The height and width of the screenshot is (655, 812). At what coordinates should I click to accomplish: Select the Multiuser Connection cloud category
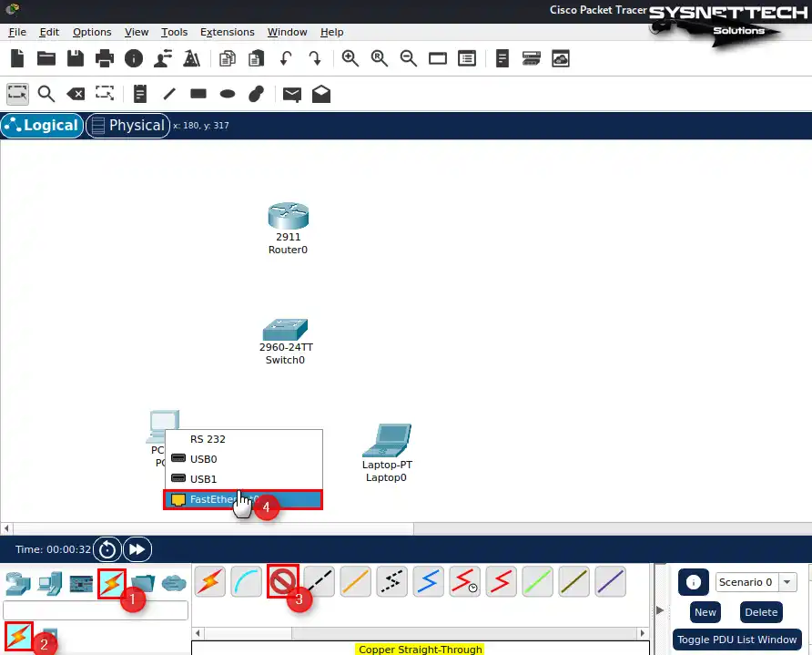click(x=174, y=584)
